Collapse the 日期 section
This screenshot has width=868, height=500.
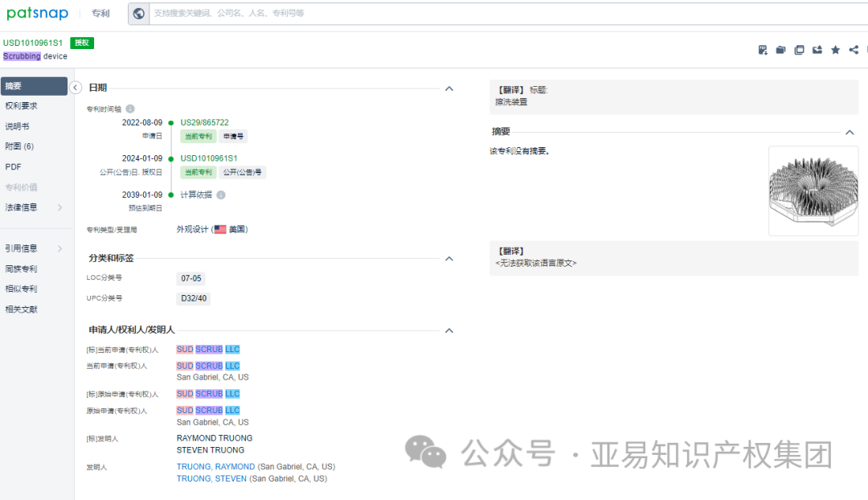449,88
